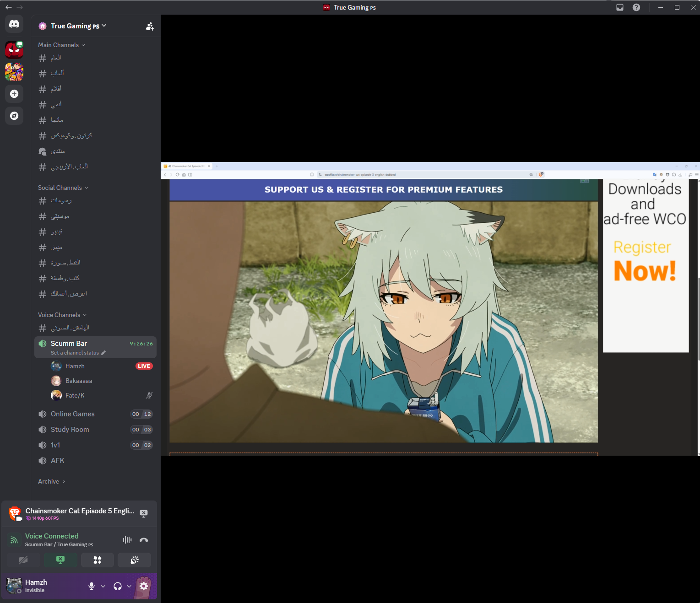Open noise suppression waveform icon
The image size is (700, 603).
click(127, 540)
